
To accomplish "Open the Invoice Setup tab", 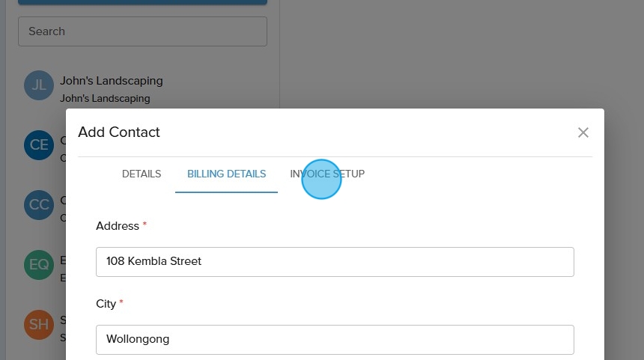I will click(327, 174).
